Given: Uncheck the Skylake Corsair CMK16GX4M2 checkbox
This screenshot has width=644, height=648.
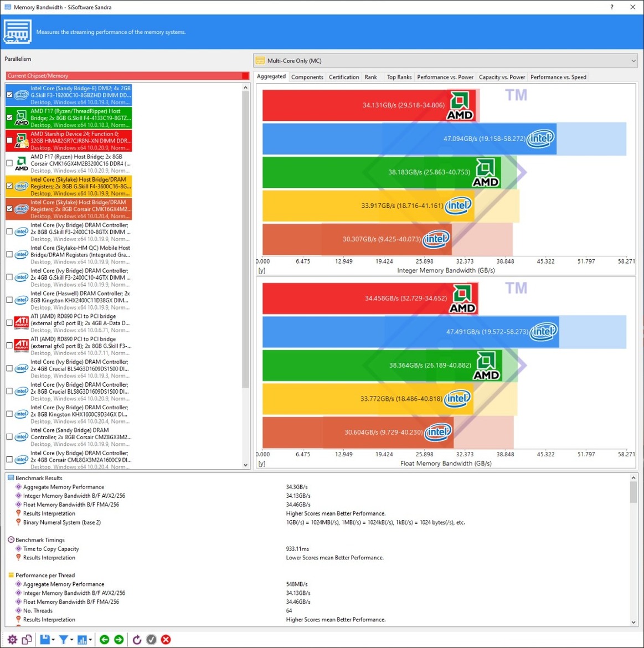Looking at the screenshot, I should 9,209.
